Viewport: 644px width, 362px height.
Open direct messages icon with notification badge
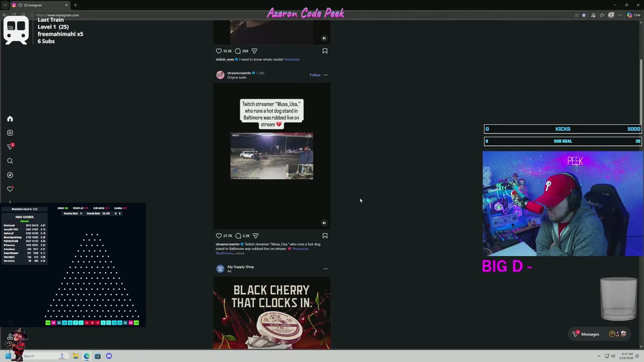tap(10, 146)
